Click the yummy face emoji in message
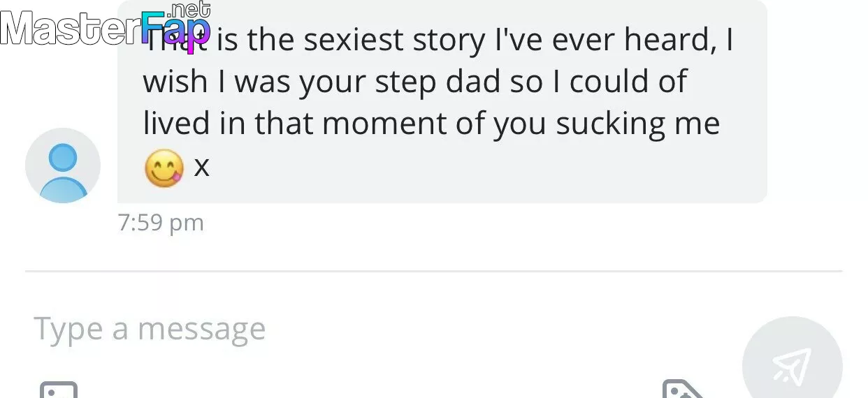 164,169
